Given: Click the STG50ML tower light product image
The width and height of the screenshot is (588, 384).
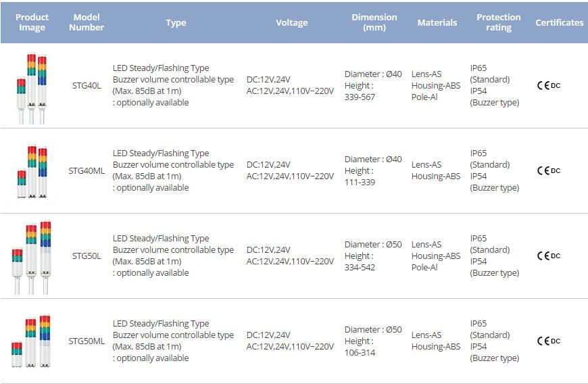Looking at the screenshot, I should [32, 341].
